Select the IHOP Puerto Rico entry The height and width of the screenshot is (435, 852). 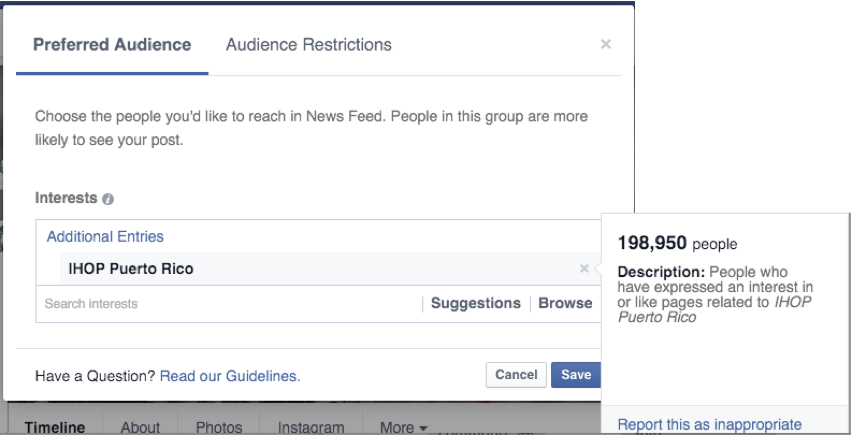(x=131, y=268)
